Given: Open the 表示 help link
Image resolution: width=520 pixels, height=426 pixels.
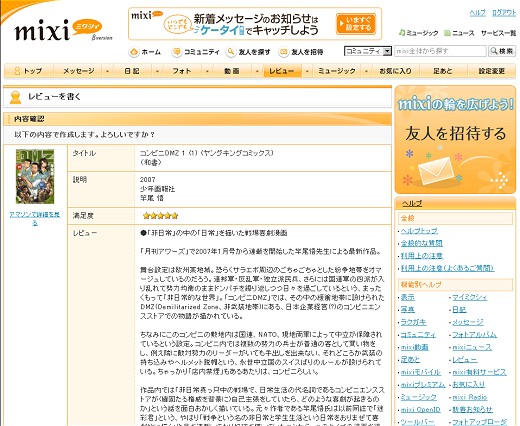Looking at the screenshot, I should [x=407, y=297].
